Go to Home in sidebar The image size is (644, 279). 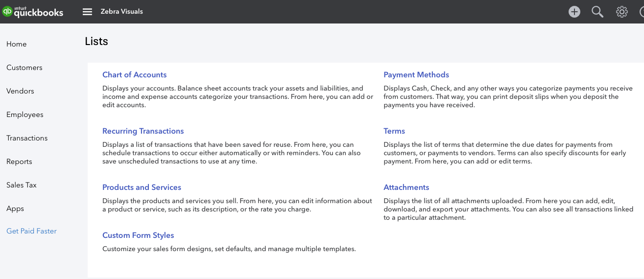pyautogui.click(x=17, y=44)
